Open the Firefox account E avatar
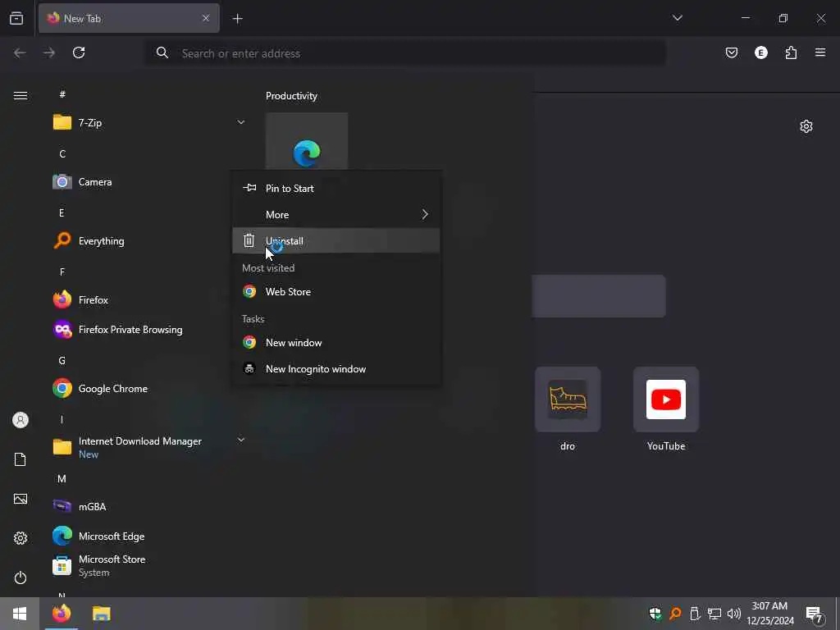The width and height of the screenshot is (840, 630). coord(761,52)
